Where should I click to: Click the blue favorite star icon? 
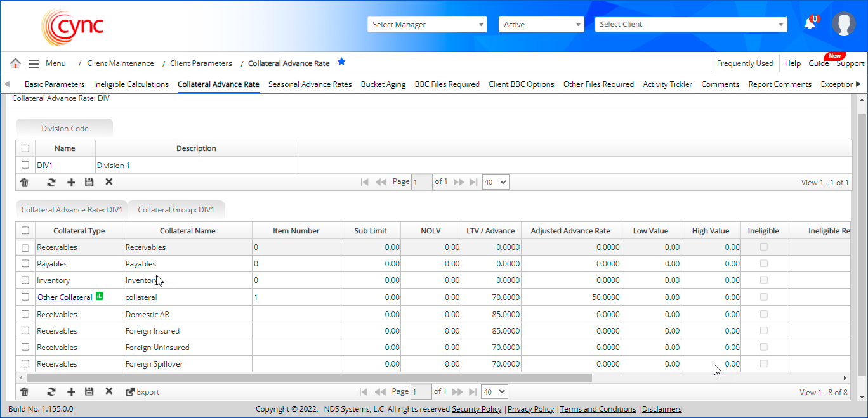click(x=341, y=62)
